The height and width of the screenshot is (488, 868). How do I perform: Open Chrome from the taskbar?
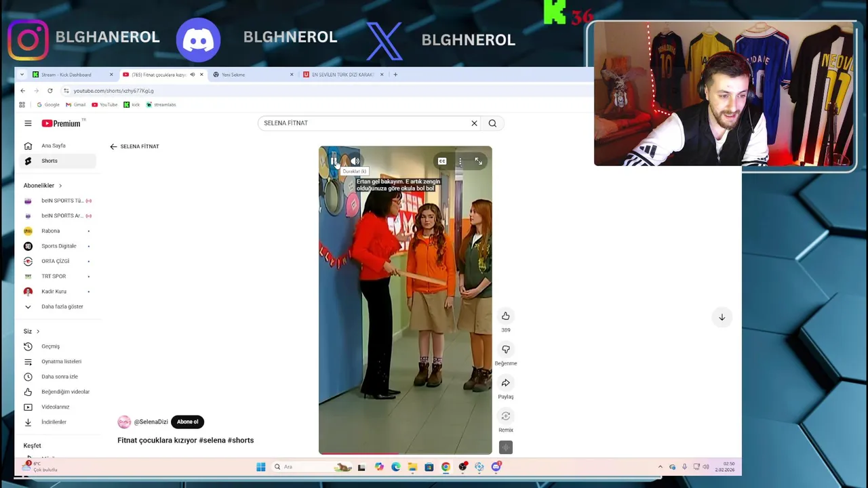446,467
